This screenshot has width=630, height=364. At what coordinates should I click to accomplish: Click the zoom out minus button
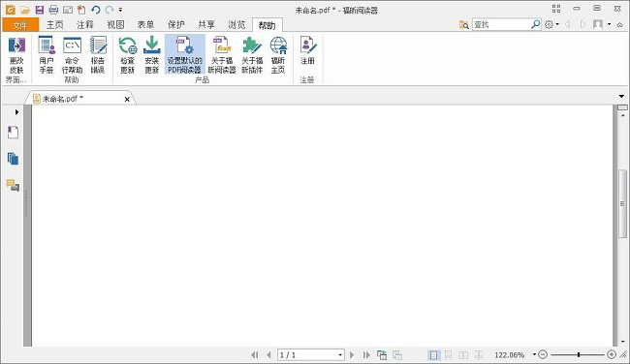point(543,354)
